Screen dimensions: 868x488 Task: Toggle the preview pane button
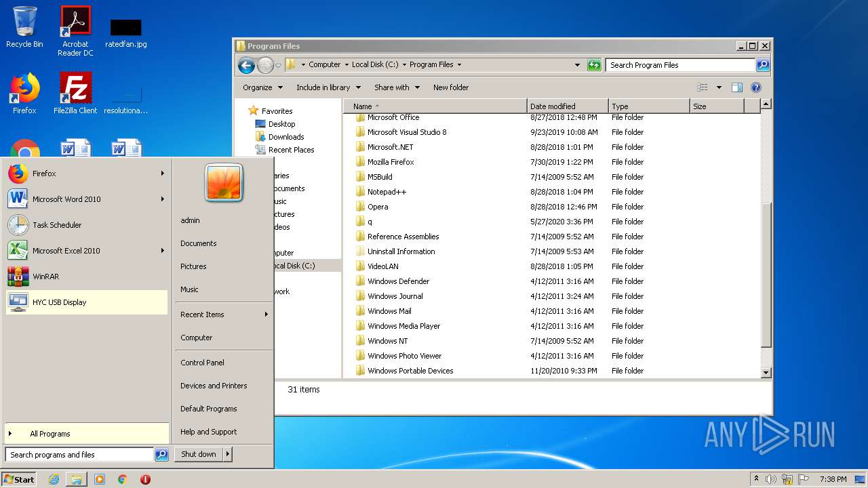click(737, 87)
